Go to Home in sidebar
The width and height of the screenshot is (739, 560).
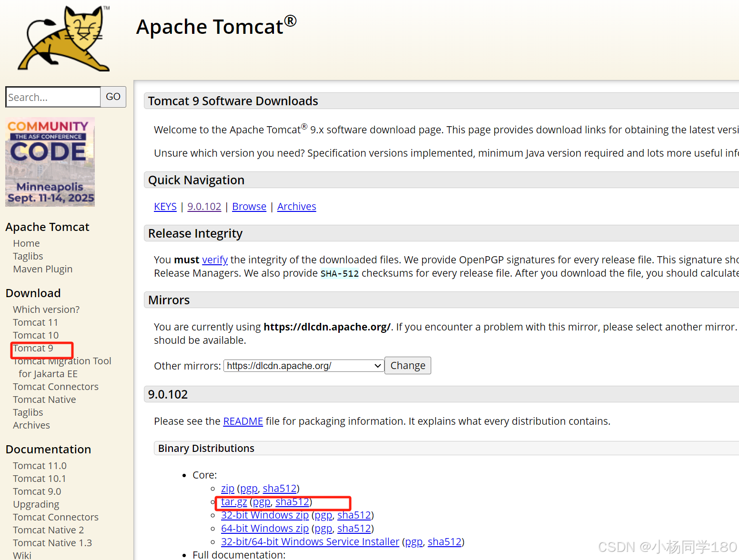[x=26, y=243]
